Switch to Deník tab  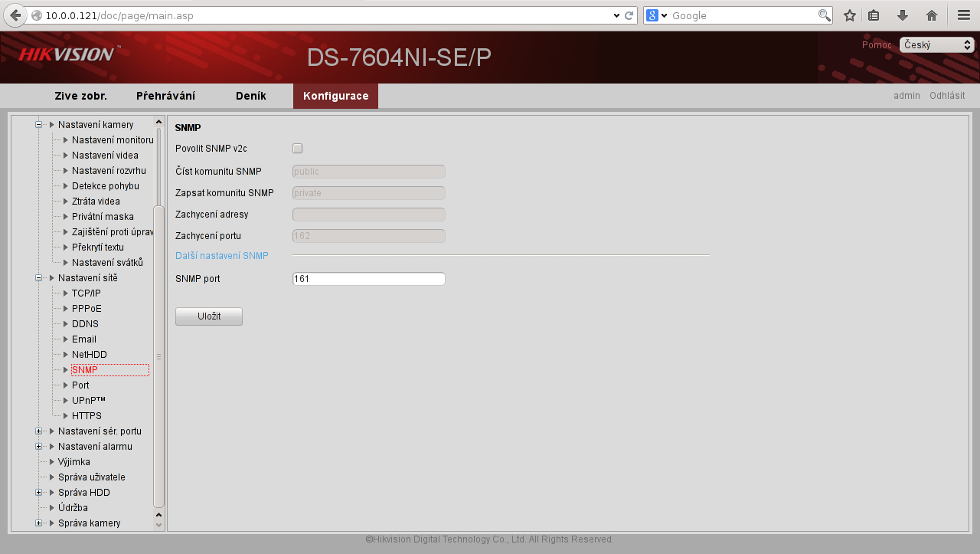pos(251,96)
